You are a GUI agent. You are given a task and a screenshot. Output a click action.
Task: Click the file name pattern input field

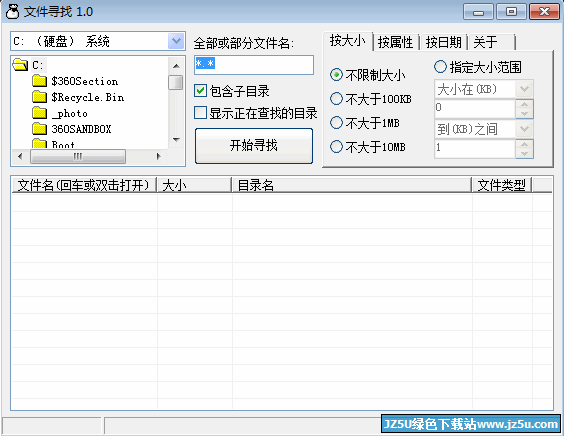point(254,65)
